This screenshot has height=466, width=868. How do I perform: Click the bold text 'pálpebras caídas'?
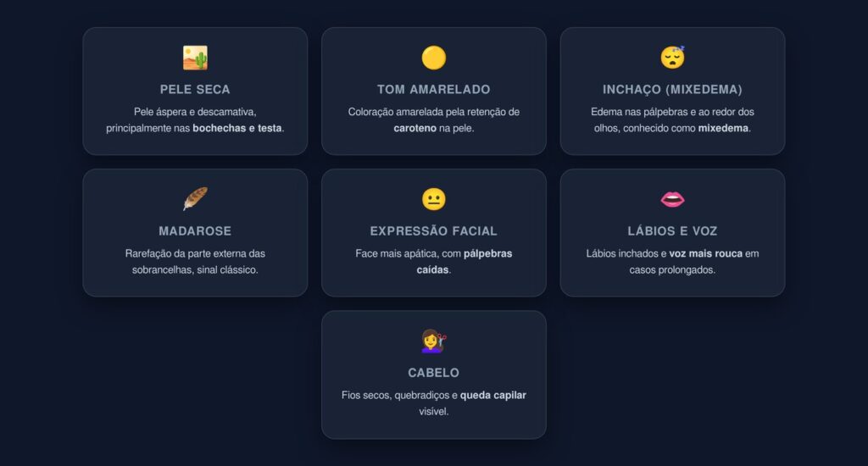coord(487,253)
